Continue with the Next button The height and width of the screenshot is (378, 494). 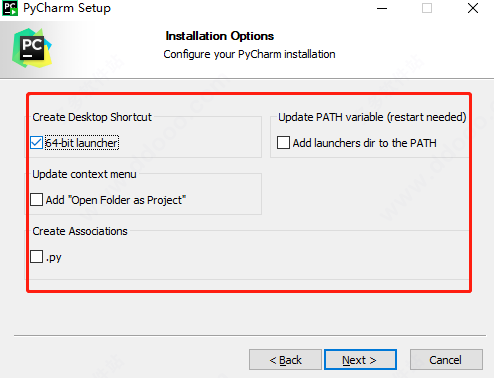click(x=360, y=360)
